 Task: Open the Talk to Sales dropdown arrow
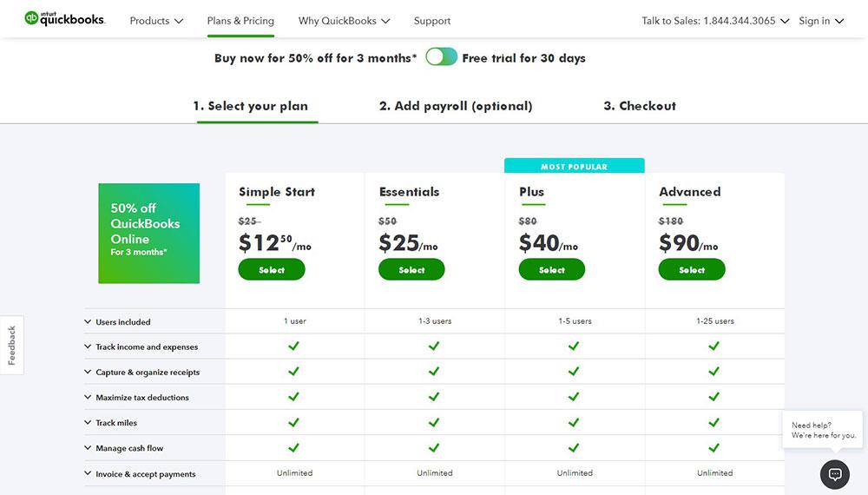click(785, 21)
